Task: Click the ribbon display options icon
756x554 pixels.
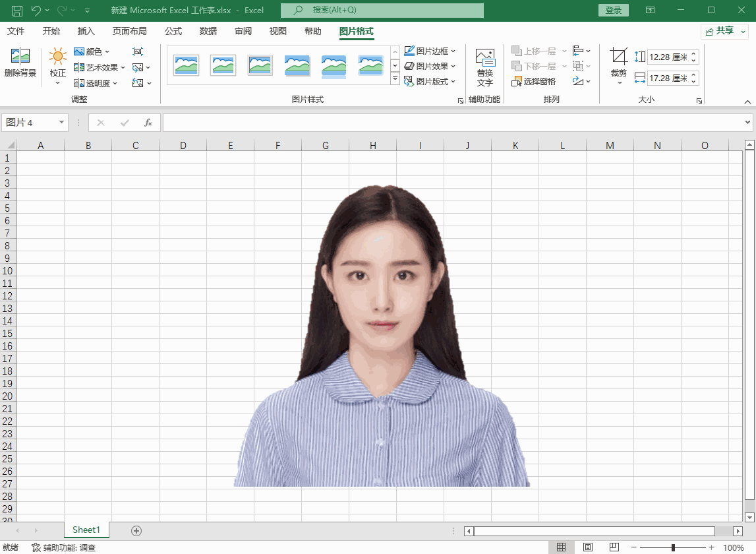Action: [x=650, y=10]
